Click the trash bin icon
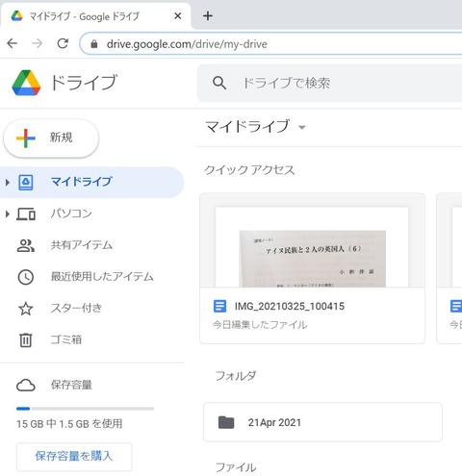 (26, 339)
